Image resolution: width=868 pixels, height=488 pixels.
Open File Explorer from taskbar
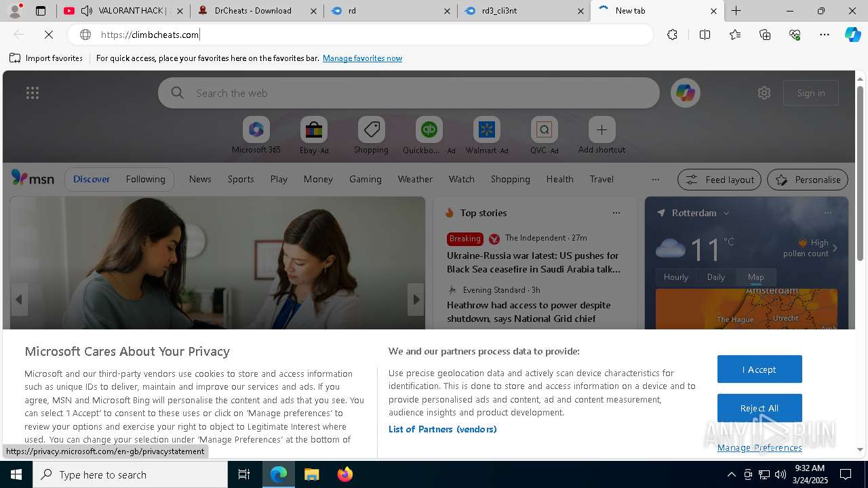pos(311,474)
